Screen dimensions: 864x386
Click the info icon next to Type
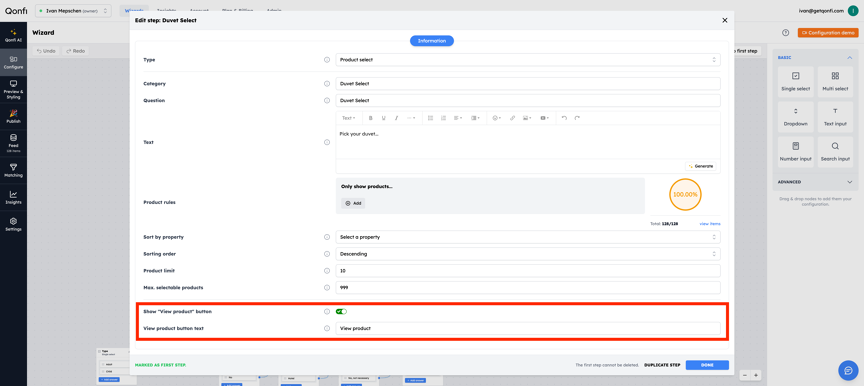pyautogui.click(x=327, y=59)
